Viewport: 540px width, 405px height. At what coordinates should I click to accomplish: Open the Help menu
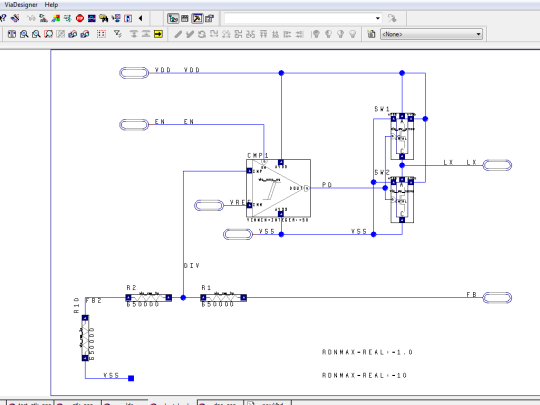point(51,5)
